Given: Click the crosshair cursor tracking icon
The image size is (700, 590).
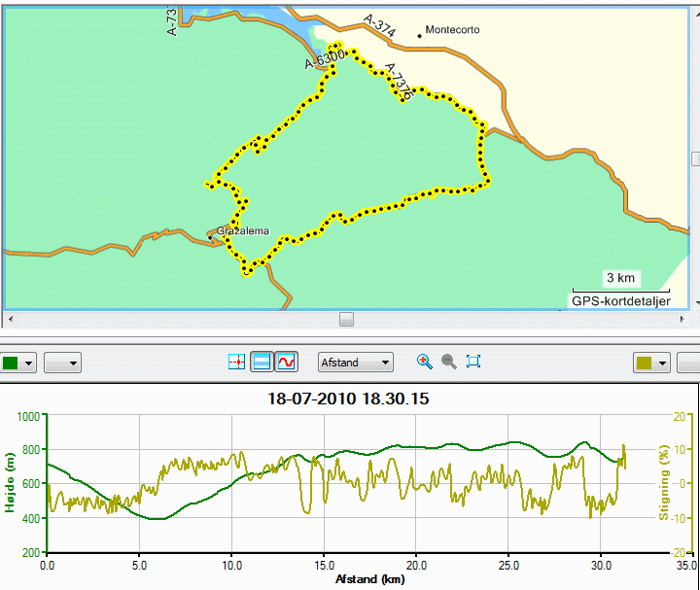Looking at the screenshot, I should [236, 362].
